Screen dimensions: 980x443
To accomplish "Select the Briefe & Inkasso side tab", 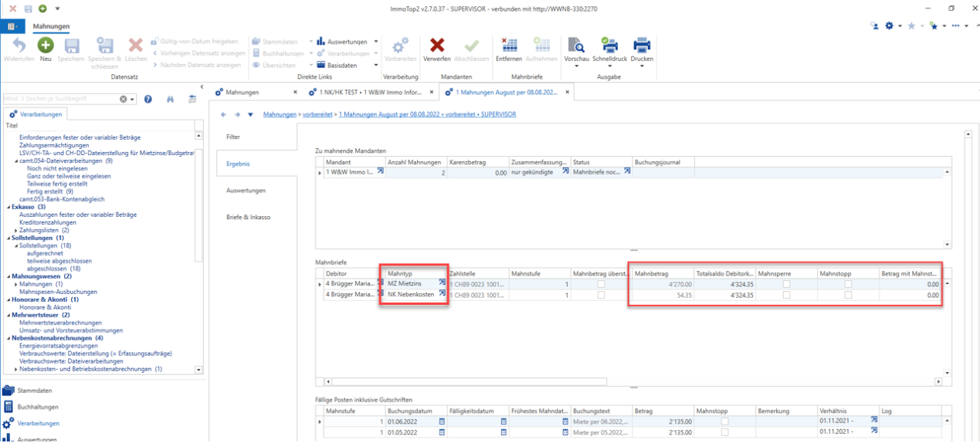I will (x=248, y=217).
